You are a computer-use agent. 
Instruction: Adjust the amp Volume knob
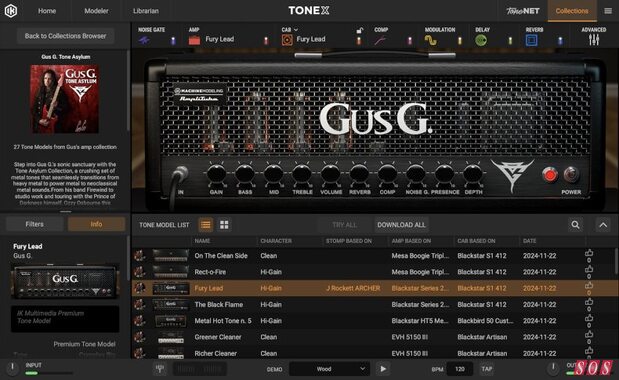pyautogui.click(x=330, y=174)
